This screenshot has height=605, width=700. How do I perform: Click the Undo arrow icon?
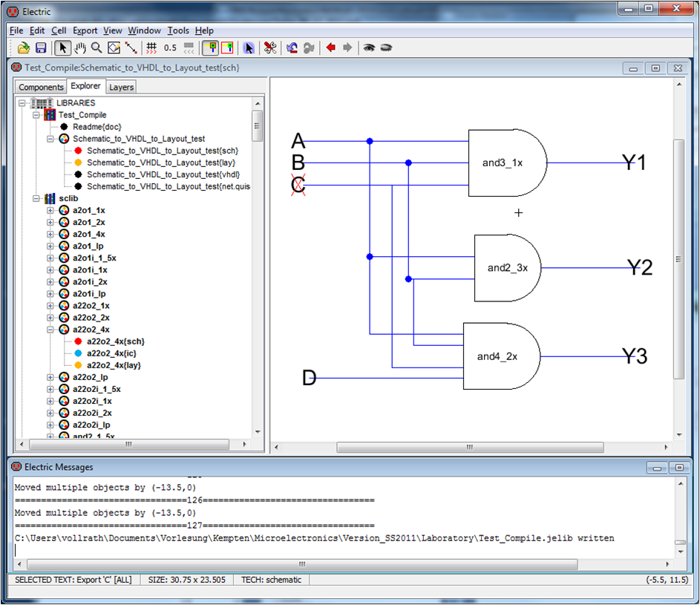292,48
